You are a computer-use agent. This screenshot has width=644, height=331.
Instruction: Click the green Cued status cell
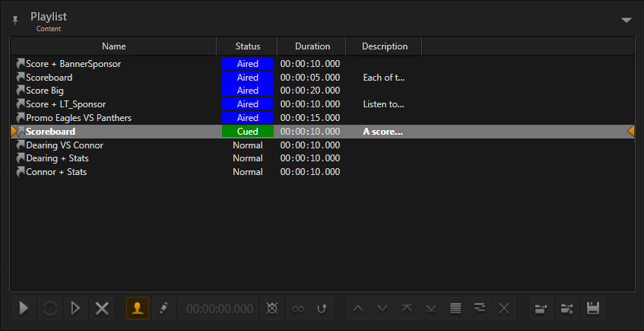click(247, 132)
